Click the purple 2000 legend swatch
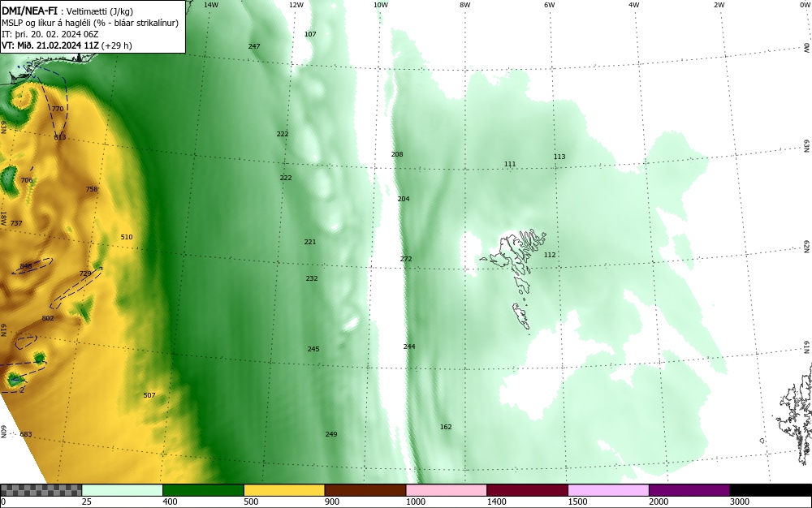This screenshot has width=812, height=508. coord(689,490)
